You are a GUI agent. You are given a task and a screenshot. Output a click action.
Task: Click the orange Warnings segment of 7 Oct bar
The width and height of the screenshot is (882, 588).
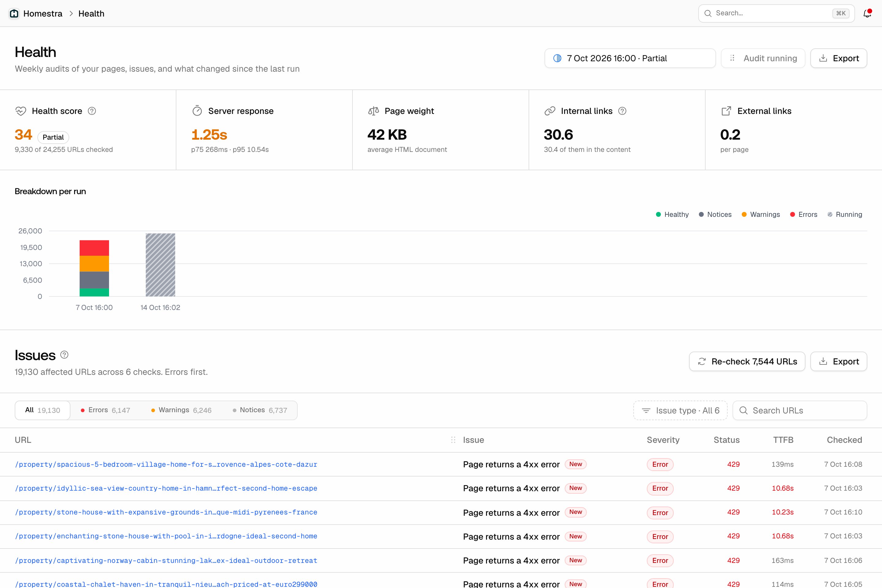94,264
